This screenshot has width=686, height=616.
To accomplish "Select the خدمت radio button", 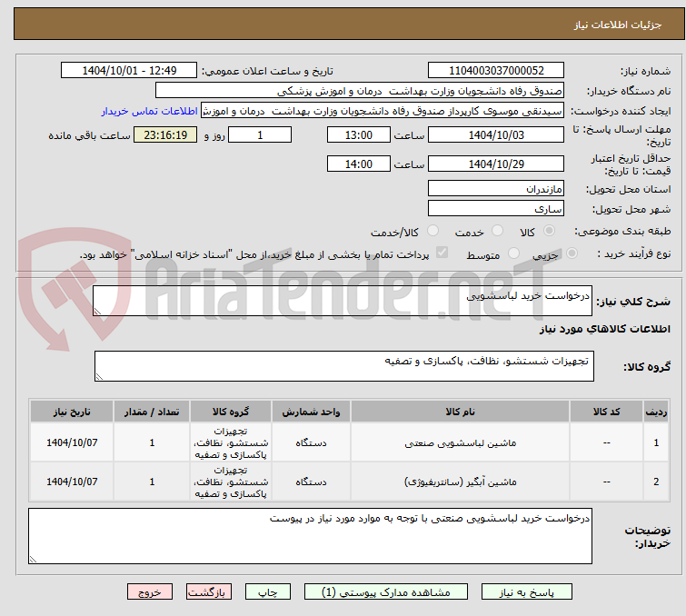I will 497,230.
